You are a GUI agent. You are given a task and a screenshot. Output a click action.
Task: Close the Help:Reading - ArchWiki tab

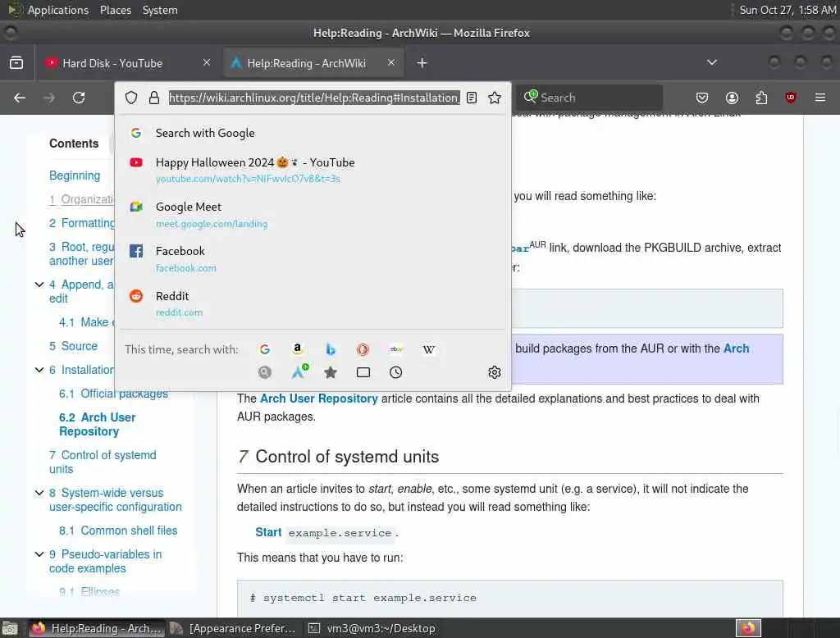click(x=391, y=62)
